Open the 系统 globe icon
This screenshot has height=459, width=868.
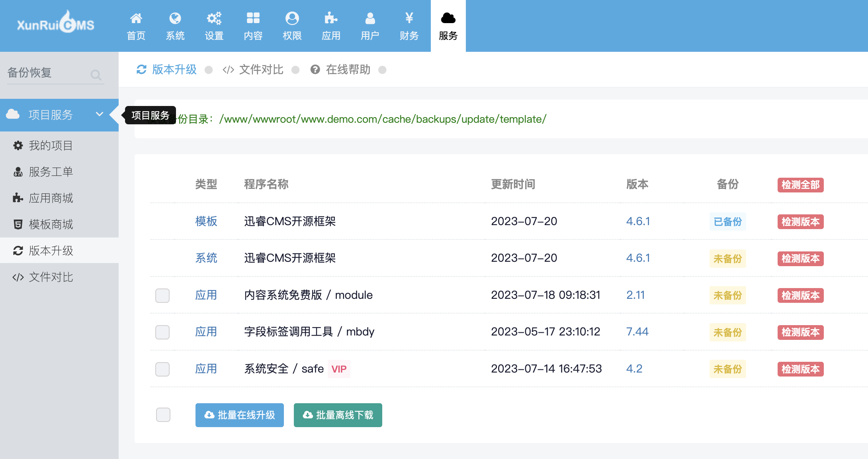coord(175,18)
